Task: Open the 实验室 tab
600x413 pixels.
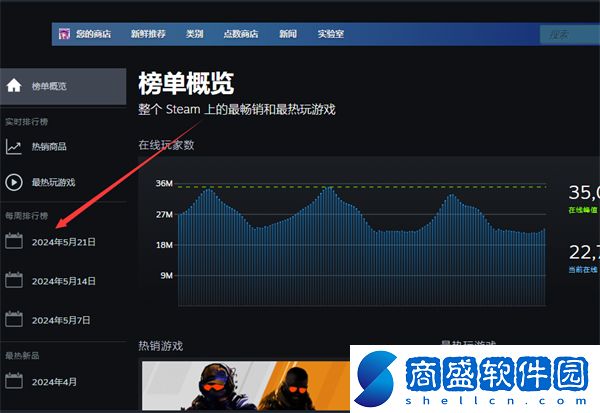Action: click(x=331, y=34)
